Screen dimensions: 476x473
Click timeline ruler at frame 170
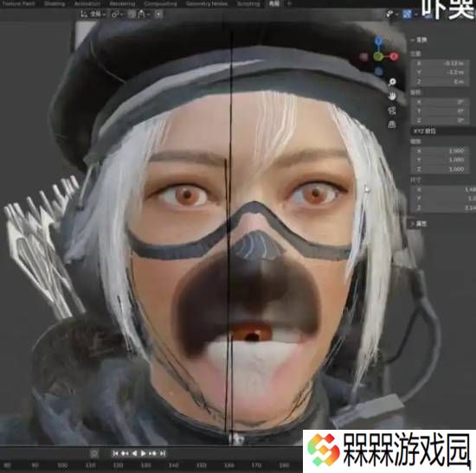coord(256,465)
